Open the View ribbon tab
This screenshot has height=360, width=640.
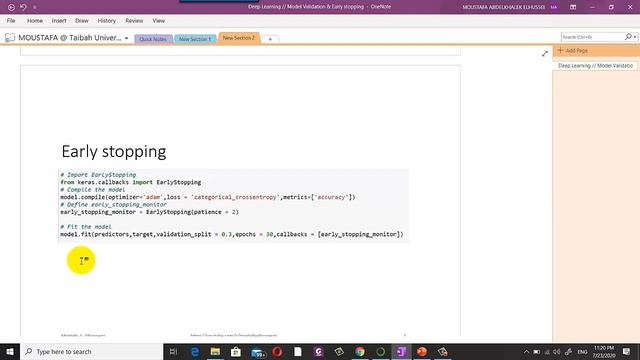pyautogui.click(x=158, y=20)
